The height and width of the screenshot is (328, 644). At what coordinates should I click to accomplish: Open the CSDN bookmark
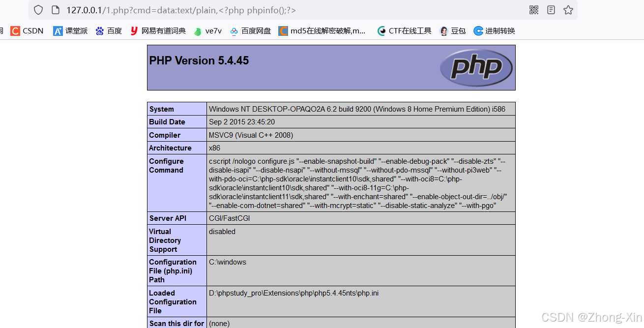click(x=27, y=31)
